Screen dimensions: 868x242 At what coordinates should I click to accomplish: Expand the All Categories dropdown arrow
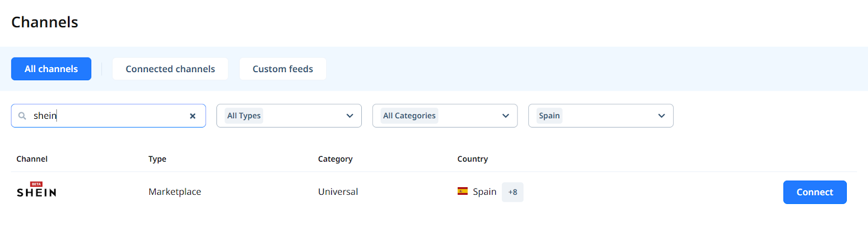coord(506,116)
